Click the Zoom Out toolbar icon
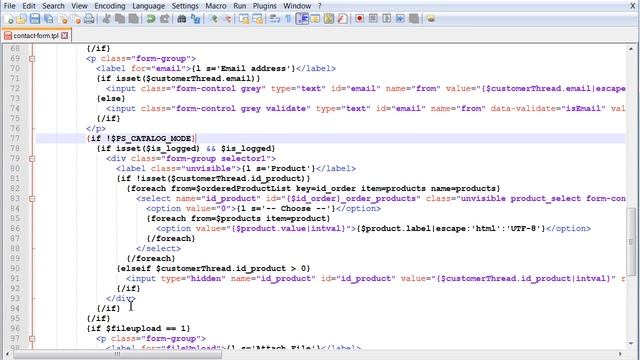 227,19
